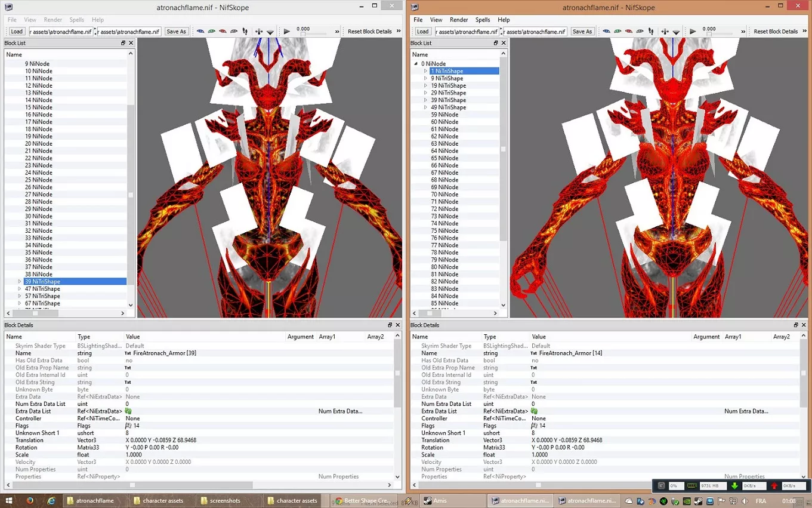Click the Save As button in right window
The image size is (812, 508).
582,32
